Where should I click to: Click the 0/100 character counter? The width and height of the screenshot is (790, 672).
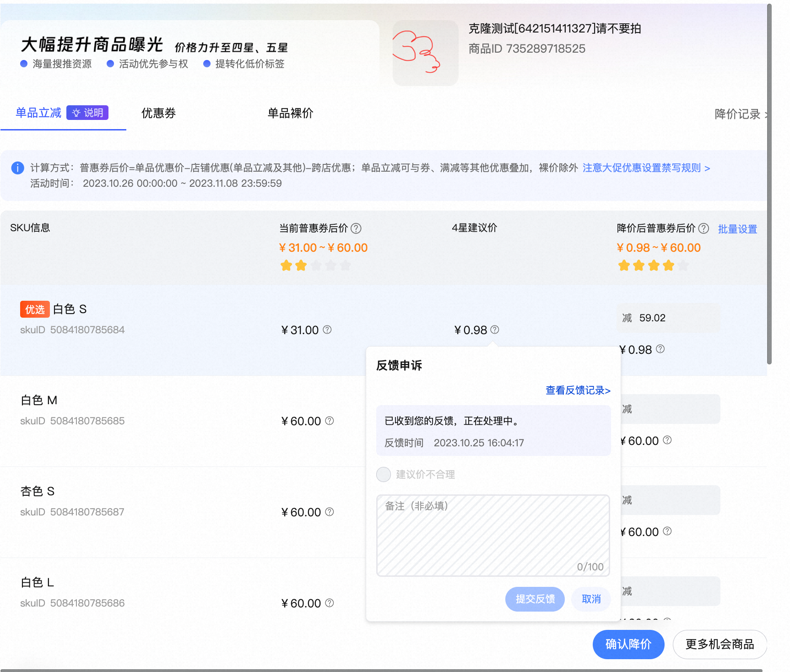coord(590,567)
